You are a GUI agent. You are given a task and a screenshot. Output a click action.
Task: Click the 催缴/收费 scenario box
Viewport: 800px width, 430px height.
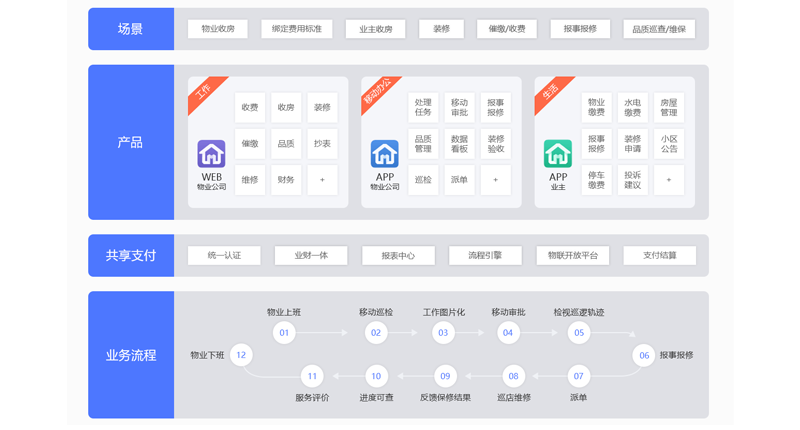coord(507,29)
